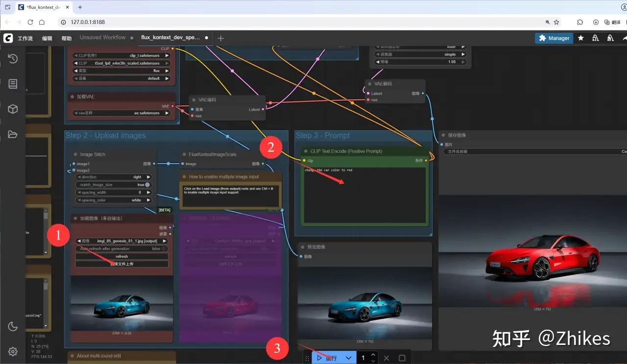Cancel current run with X icon
The height and width of the screenshot is (364, 627).
(386, 358)
